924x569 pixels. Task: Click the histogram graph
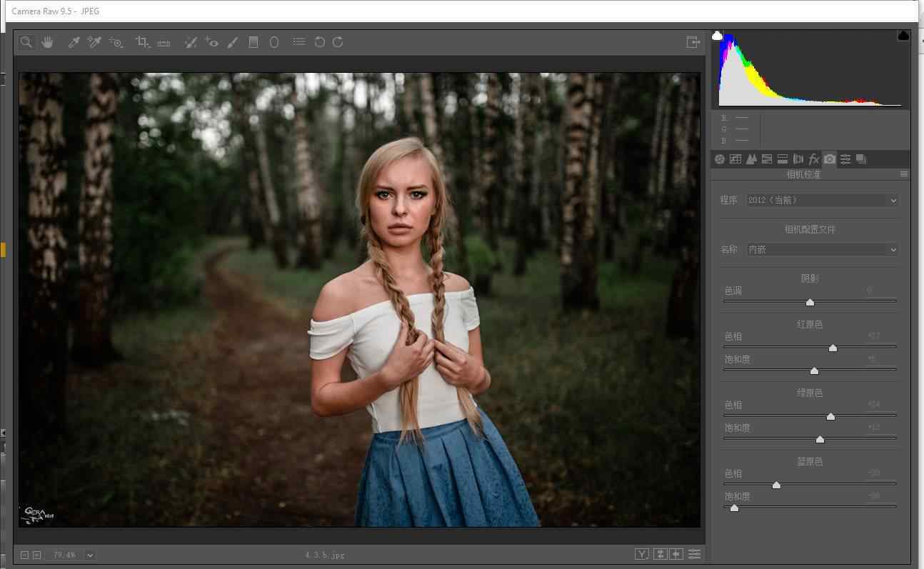(810, 69)
